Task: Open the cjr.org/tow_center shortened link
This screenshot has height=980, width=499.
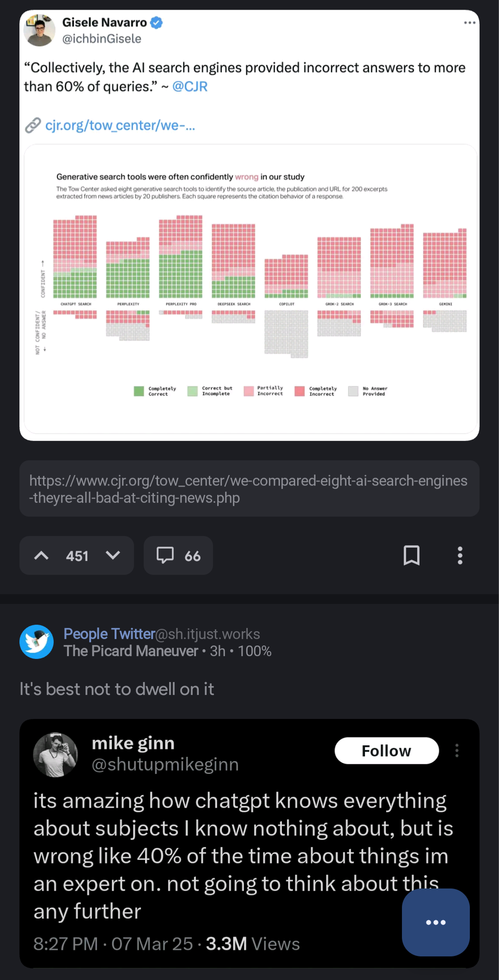Action: (120, 125)
